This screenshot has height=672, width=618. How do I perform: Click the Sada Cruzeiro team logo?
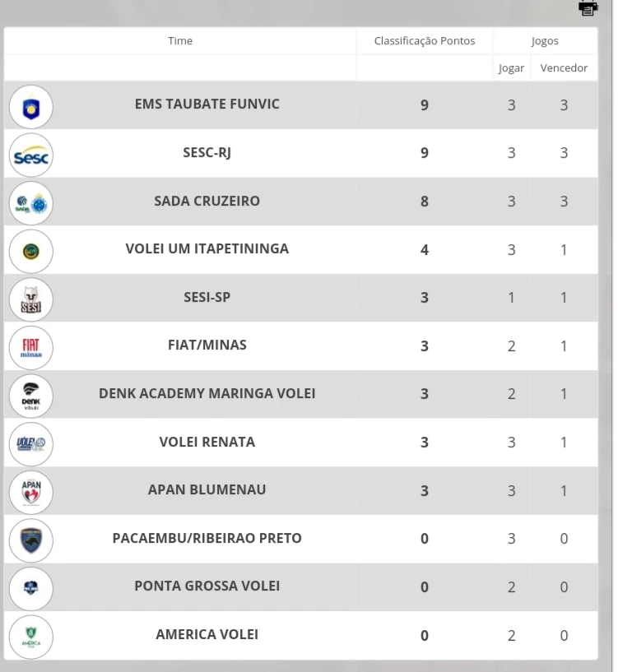31,203
